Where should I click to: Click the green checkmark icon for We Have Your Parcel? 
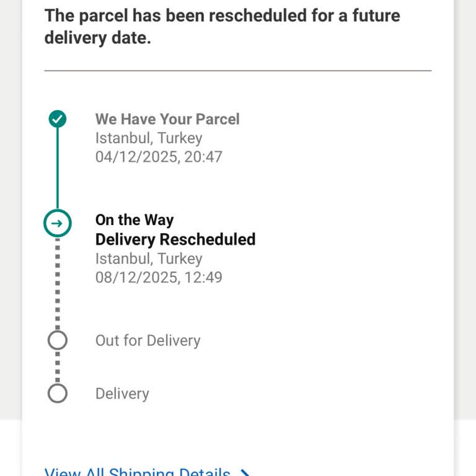[x=58, y=118]
